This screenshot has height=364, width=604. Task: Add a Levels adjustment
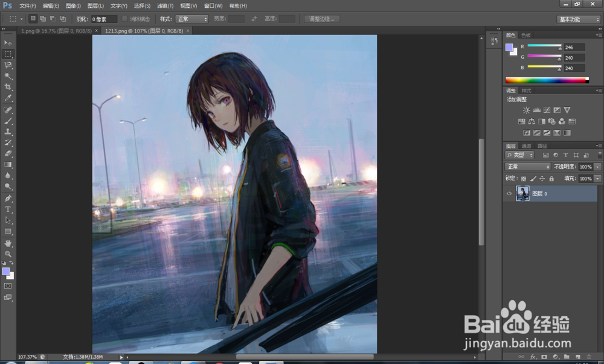click(536, 110)
